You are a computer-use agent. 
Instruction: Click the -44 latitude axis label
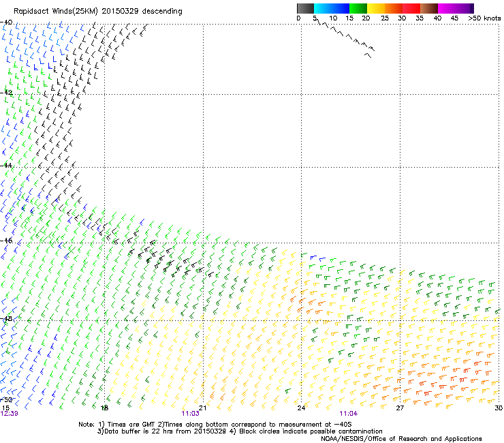[6, 166]
